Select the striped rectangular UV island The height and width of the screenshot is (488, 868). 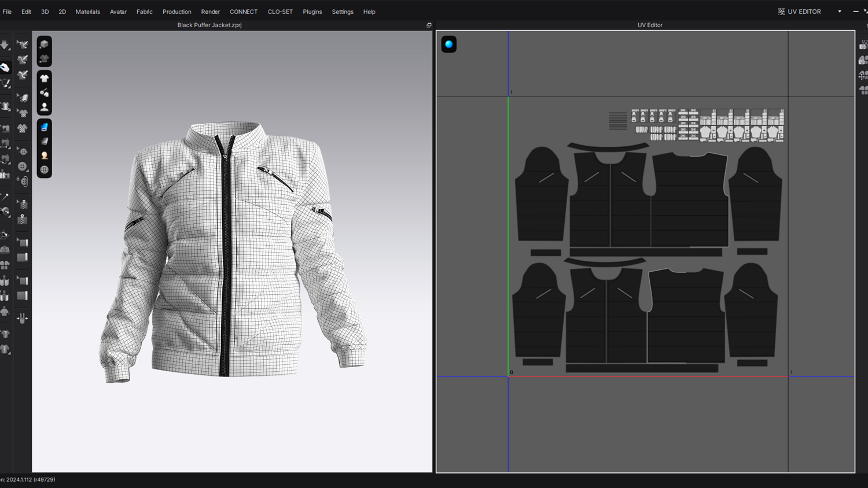[618, 121]
